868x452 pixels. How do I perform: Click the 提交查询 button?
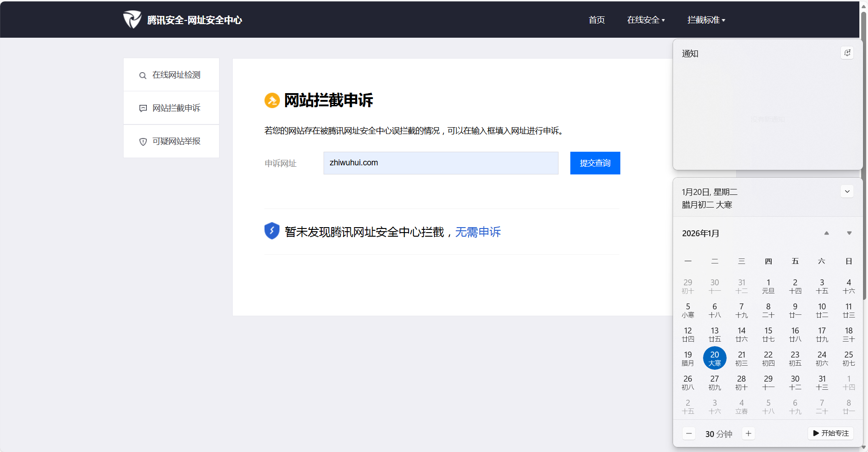595,163
